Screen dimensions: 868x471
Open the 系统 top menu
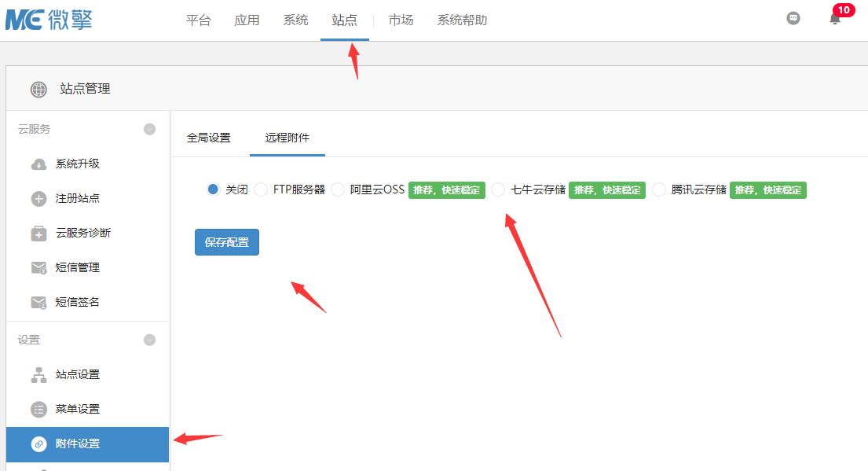[295, 20]
